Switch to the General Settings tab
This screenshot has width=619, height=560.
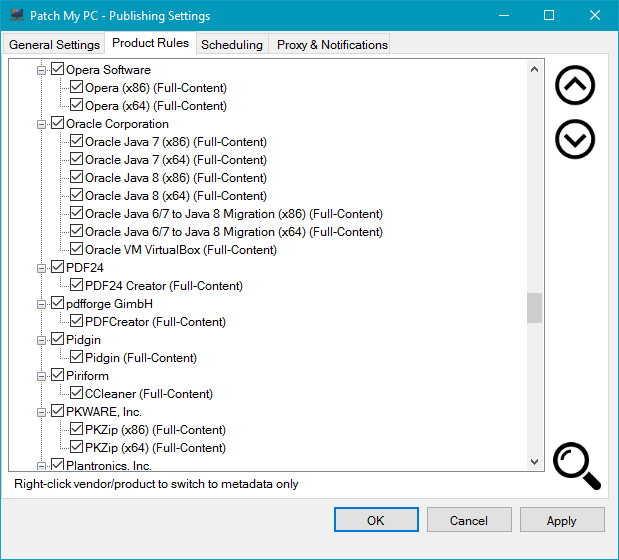coord(54,44)
